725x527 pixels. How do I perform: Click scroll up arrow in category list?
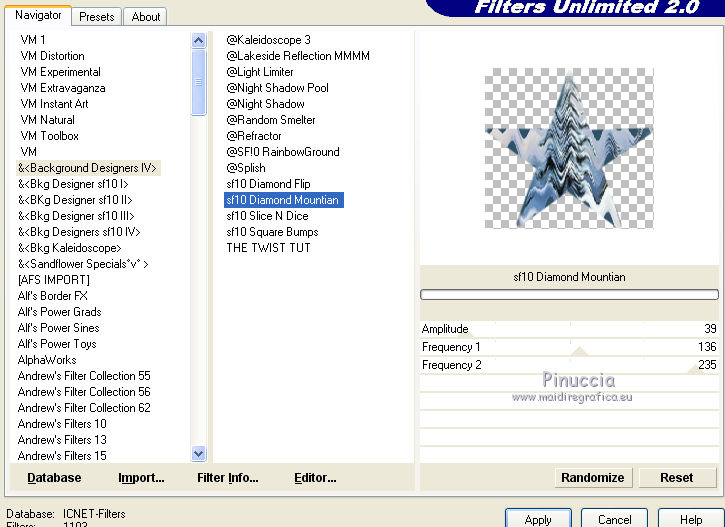click(x=198, y=41)
